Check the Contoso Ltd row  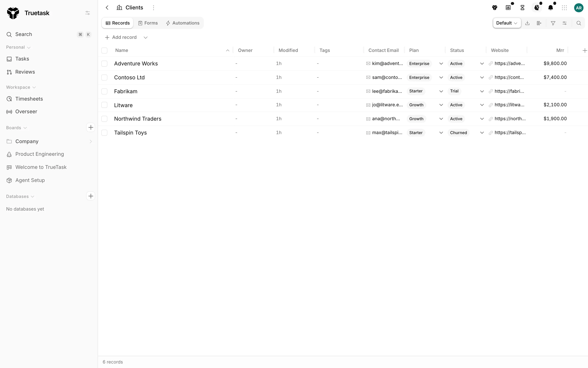(104, 77)
